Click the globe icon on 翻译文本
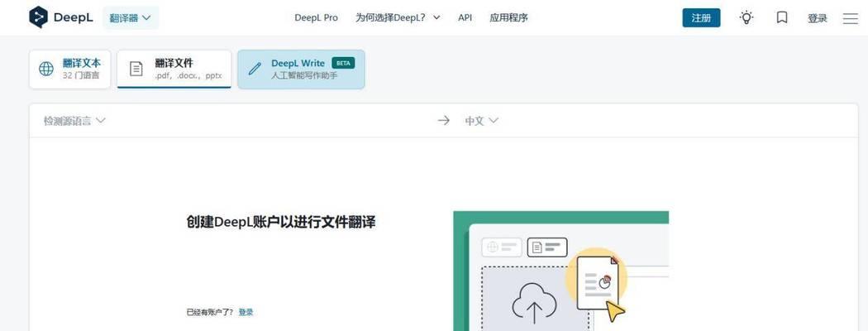868x331 pixels. point(46,69)
